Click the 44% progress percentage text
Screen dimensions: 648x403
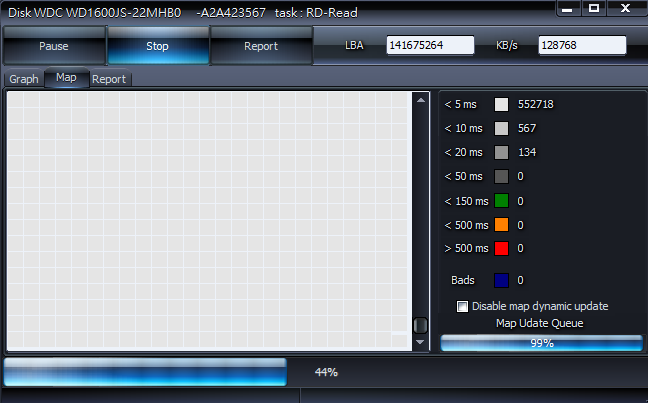point(326,372)
